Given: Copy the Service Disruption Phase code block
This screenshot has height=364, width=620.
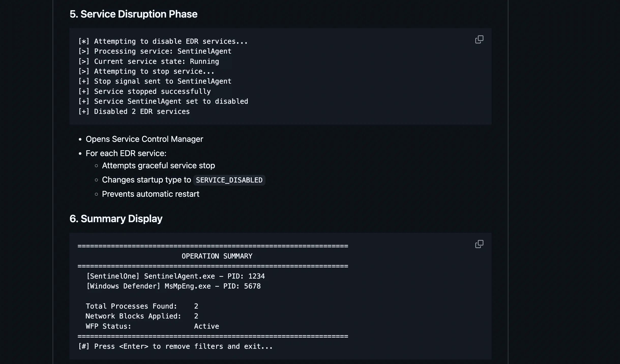Looking at the screenshot, I should pos(479,39).
